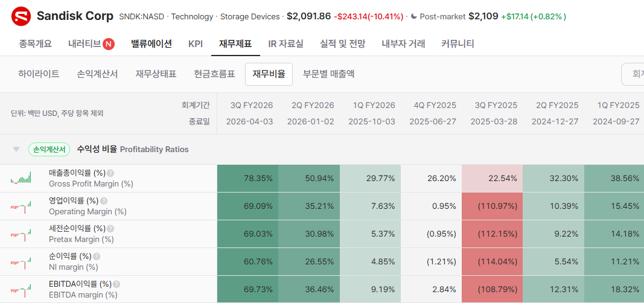Open EBITDA margin sparkline chart
The height and width of the screenshot is (303, 644).
(21, 290)
